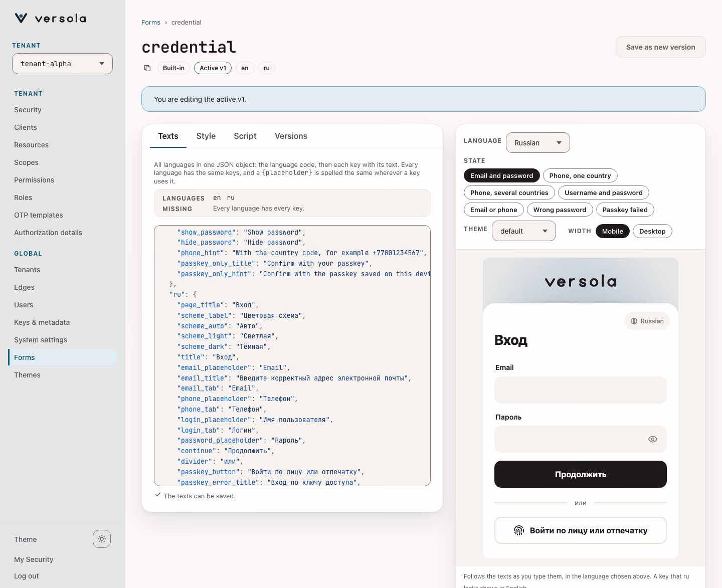The height and width of the screenshot is (588, 722).
Task: Click the globe icon on the Russian chip
Action: click(x=634, y=321)
